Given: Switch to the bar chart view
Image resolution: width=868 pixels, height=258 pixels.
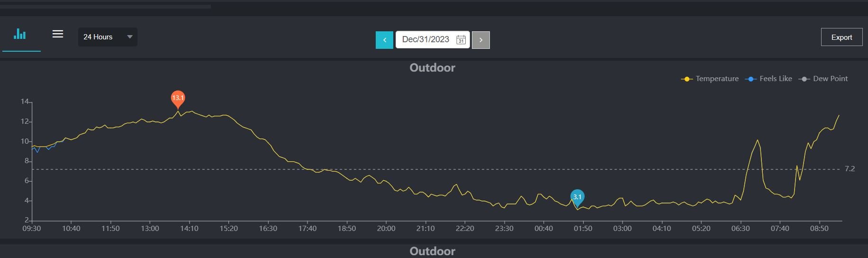Looking at the screenshot, I should [20, 34].
